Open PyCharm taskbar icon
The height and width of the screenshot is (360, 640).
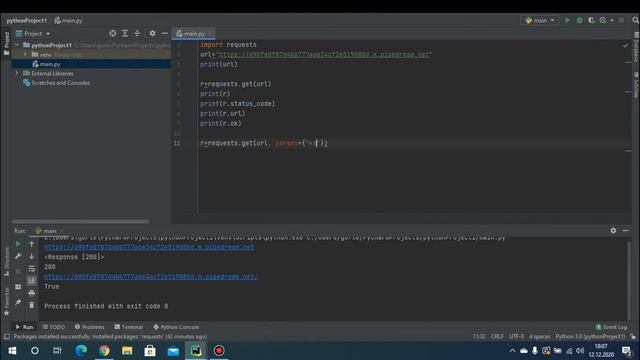[196, 351]
